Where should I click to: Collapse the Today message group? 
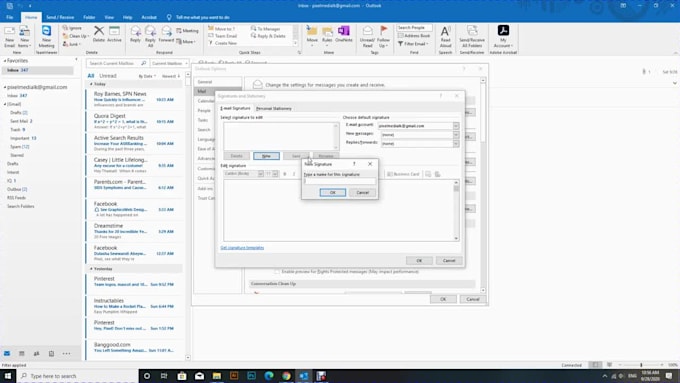pyautogui.click(x=91, y=84)
